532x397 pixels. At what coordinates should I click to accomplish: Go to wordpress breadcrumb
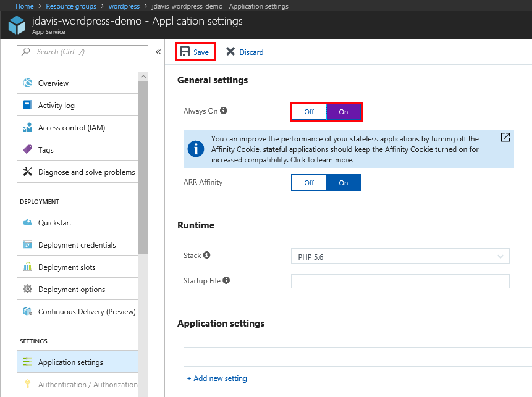(x=124, y=6)
